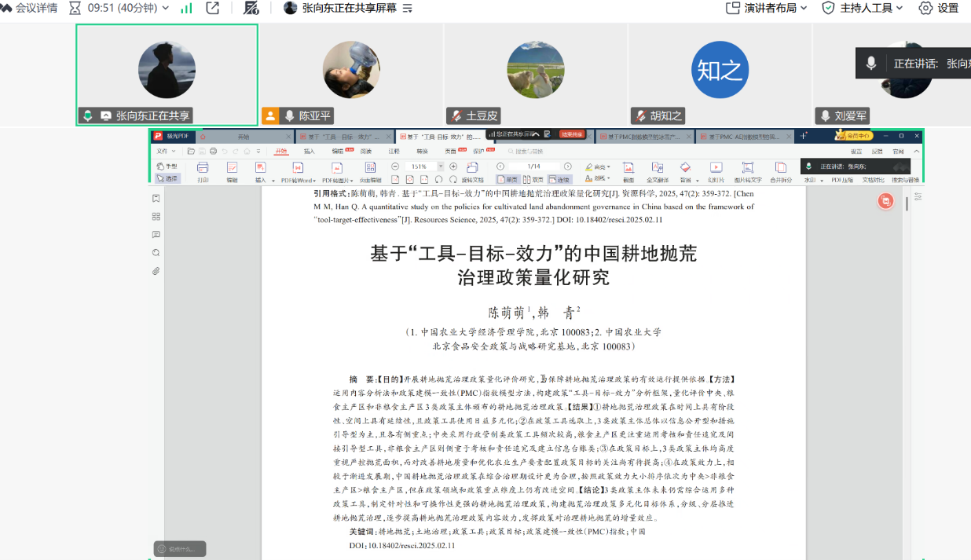Open the 会员中心 member center
The image size is (971, 560).
[x=854, y=136]
